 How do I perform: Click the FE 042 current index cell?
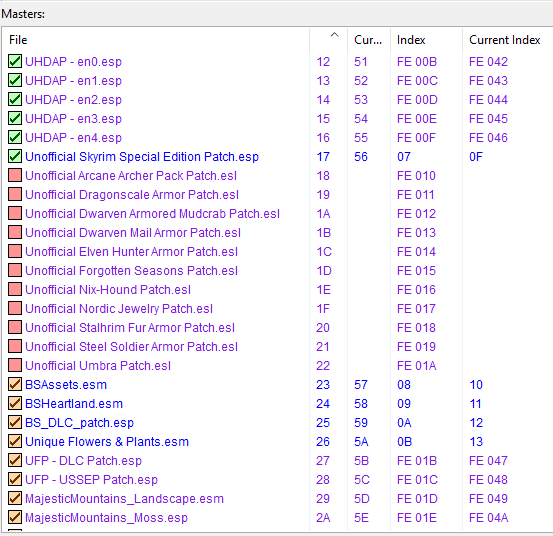pyautogui.click(x=488, y=62)
